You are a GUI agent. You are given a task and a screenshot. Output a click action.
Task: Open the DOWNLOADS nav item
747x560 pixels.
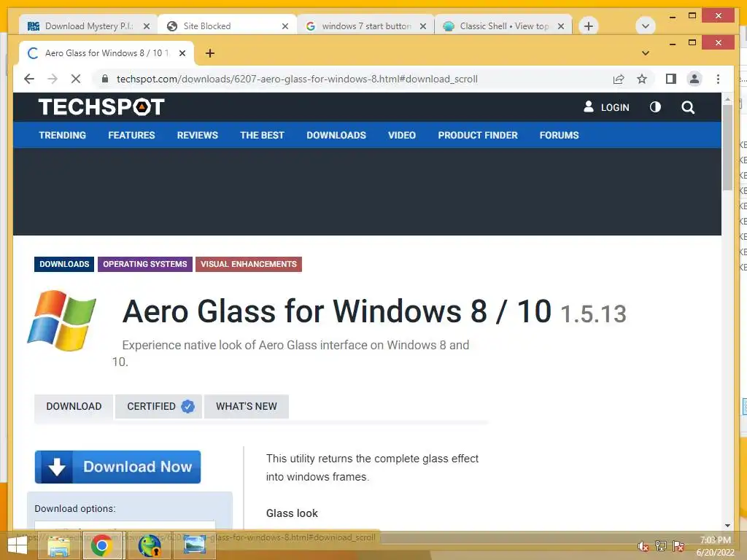[336, 135]
